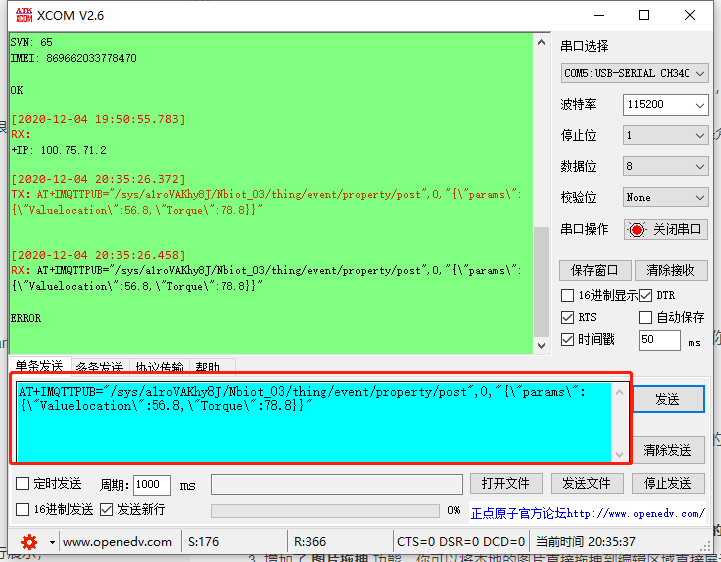The width and height of the screenshot is (721, 562).
Task: Click the +IP: 100.75.71.2 line
Action: 59,150
